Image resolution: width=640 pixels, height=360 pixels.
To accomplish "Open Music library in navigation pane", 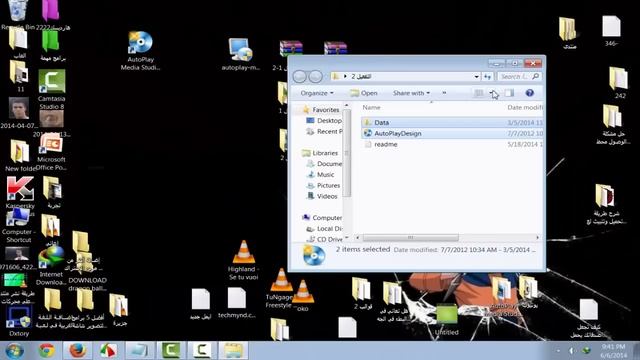I will [x=320, y=175].
